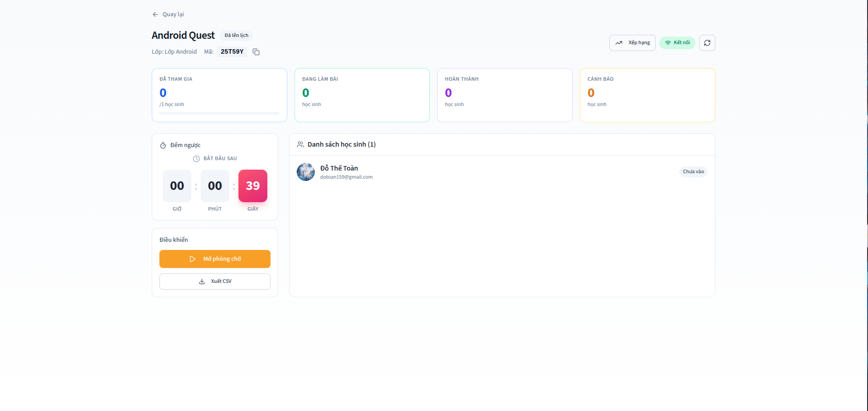The width and height of the screenshot is (868, 411).
Task: Toggle the Kết nối connection status
Action: (x=677, y=42)
